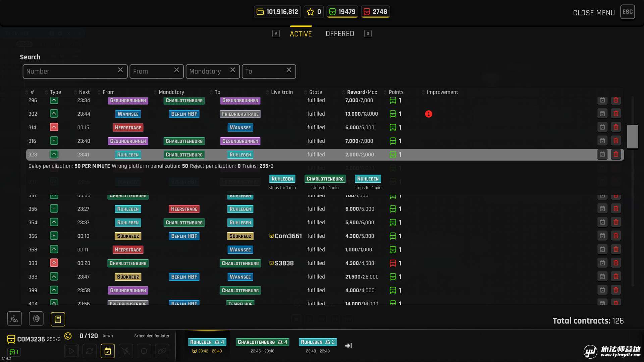644x362 pixels.
Task: Click the money balance 101,916,812 indicator
Action: (x=277, y=12)
